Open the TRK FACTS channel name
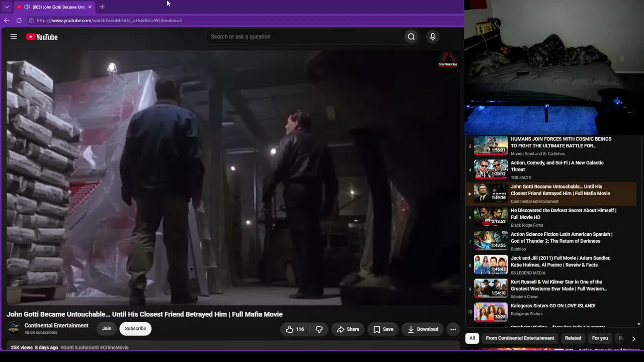The image size is (644, 362). [521, 177]
